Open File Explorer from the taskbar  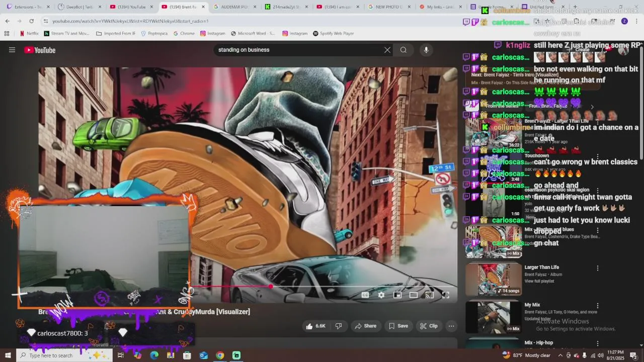tap(171, 355)
